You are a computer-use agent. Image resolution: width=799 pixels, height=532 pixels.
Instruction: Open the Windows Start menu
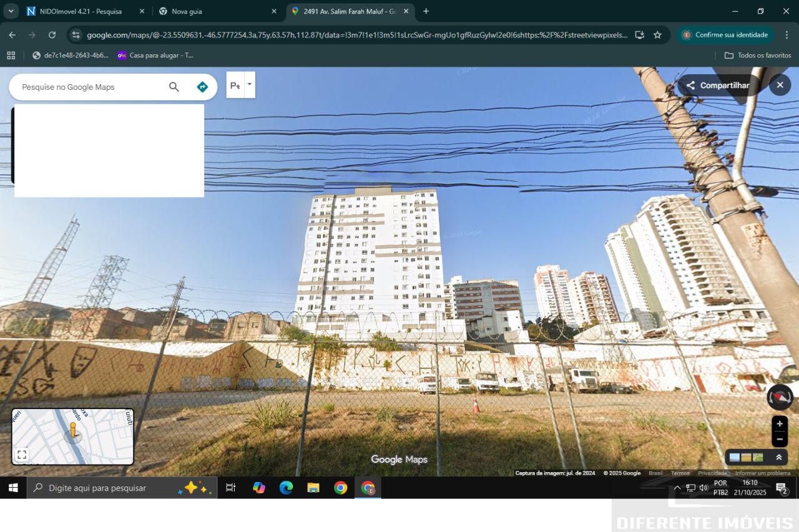pyautogui.click(x=13, y=488)
